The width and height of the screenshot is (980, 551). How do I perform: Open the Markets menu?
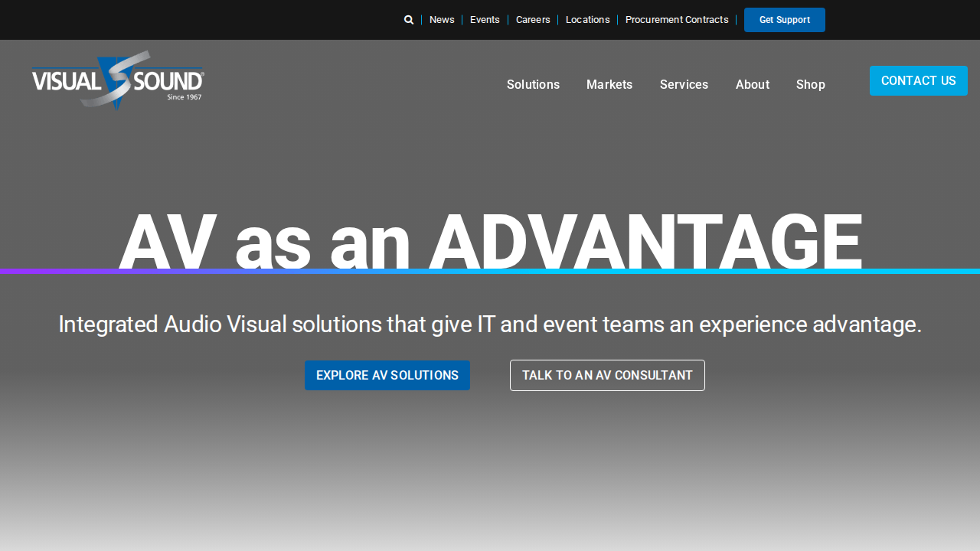coord(609,85)
